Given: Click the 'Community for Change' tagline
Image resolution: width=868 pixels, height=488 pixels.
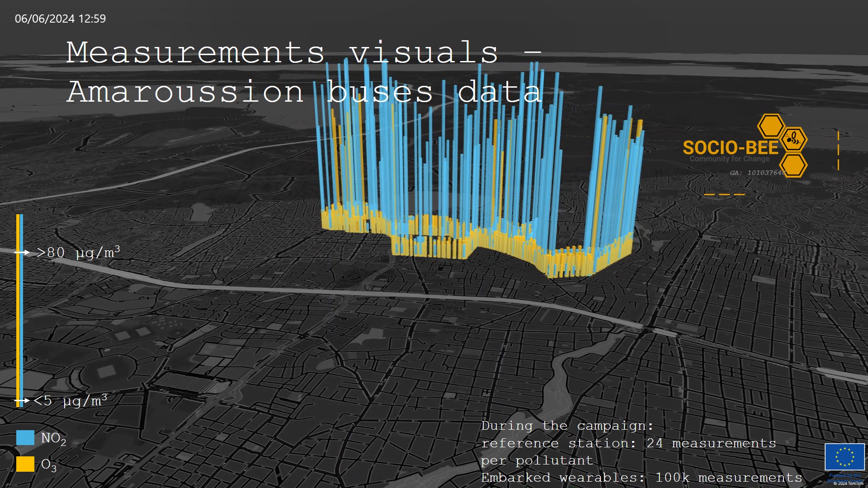Looking at the screenshot, I should pos(729,159).
